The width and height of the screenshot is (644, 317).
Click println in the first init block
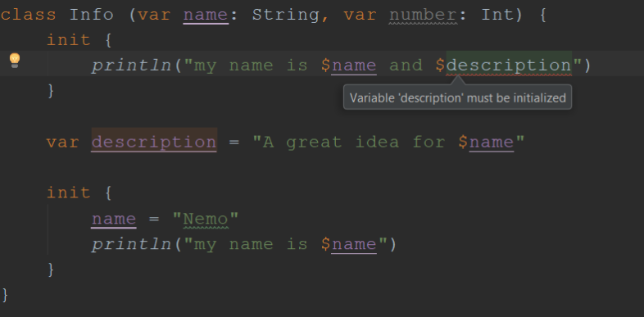(131, 66)
